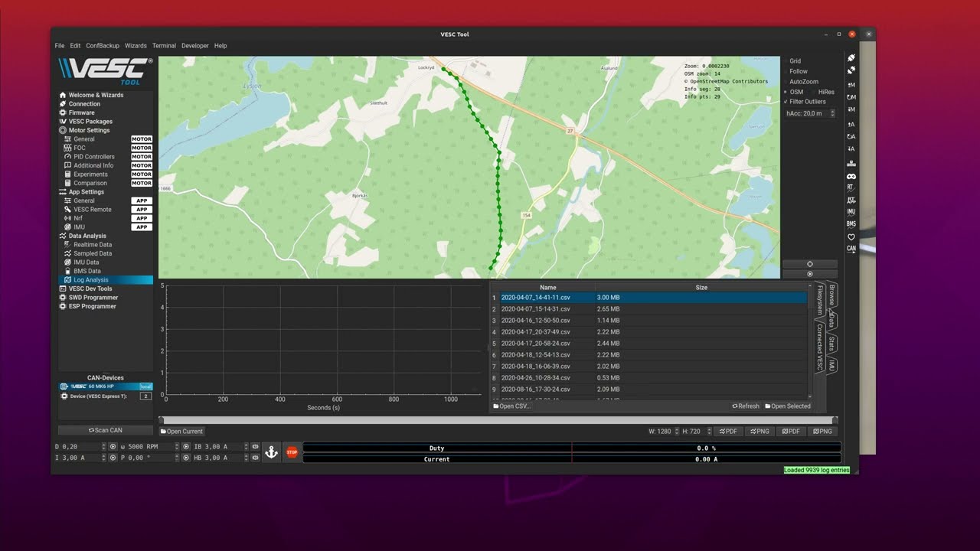Click the map target button under center button

[809, 274]
